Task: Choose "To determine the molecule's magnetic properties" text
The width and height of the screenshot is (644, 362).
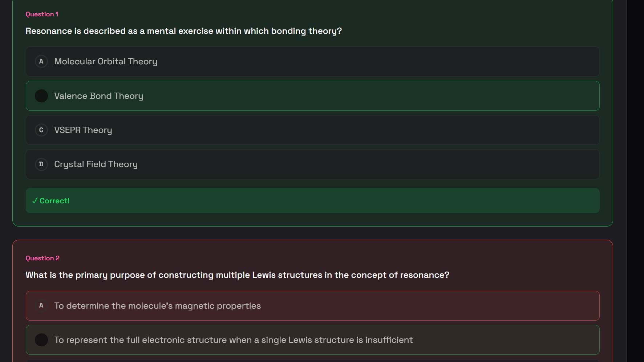Action: [x=158, y=306]
